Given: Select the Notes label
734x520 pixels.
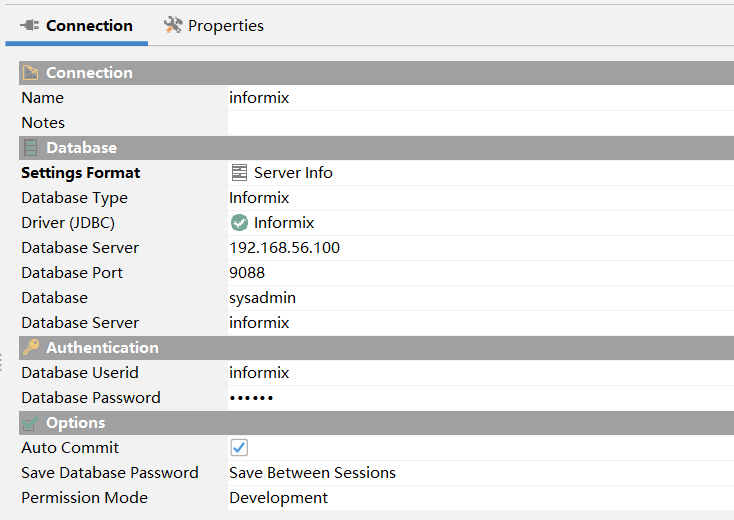Looking at the screenshot, I should (x=43, y=123).
